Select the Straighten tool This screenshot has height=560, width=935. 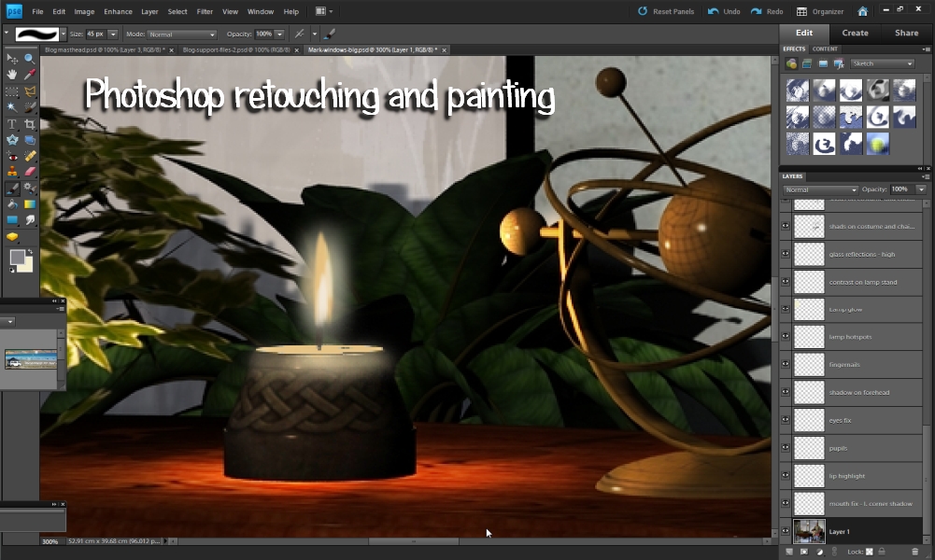(x=29, y=140)
